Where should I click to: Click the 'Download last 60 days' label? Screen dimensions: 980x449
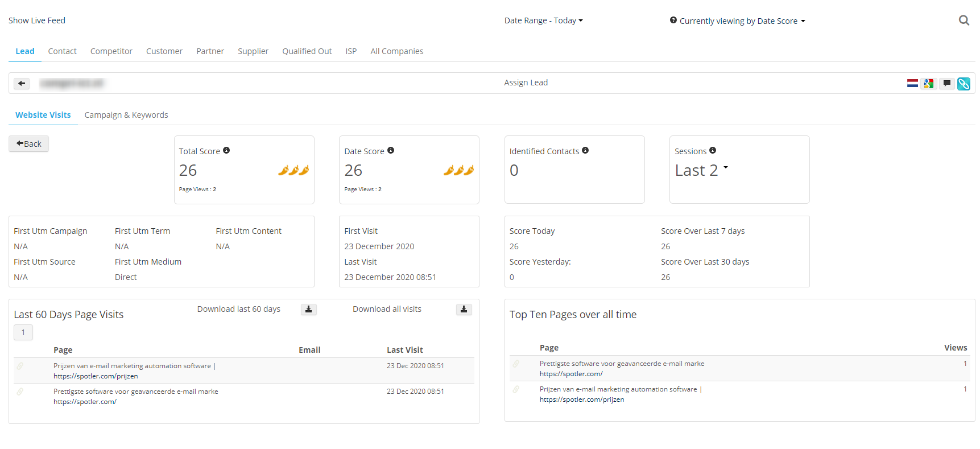click(239, 309)
